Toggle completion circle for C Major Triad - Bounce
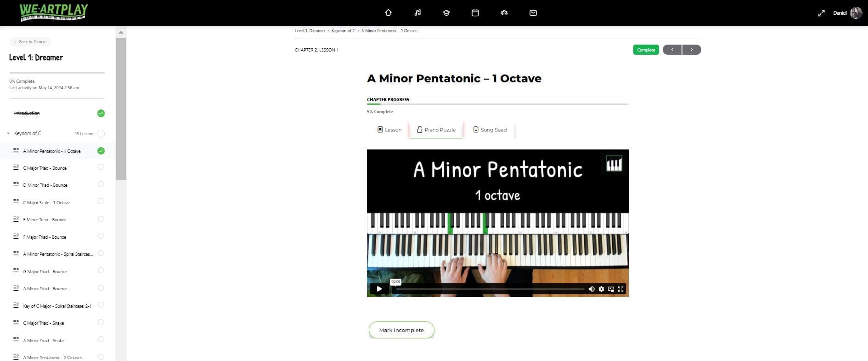 point(101,167)
